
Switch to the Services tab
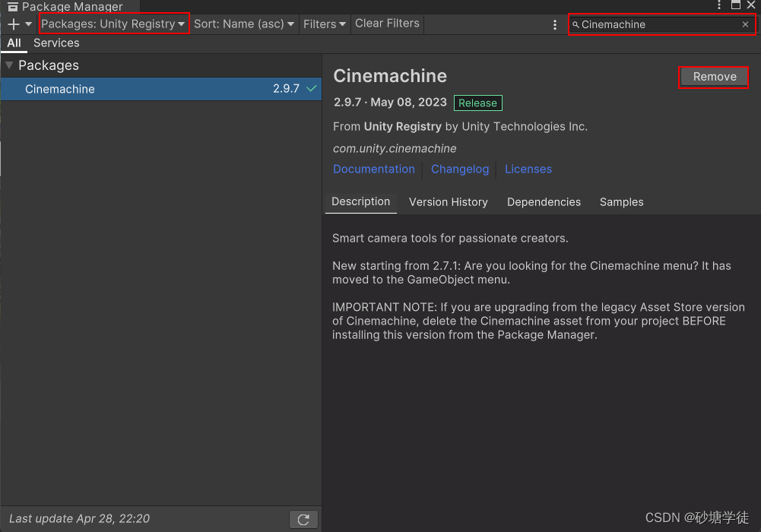56,43
